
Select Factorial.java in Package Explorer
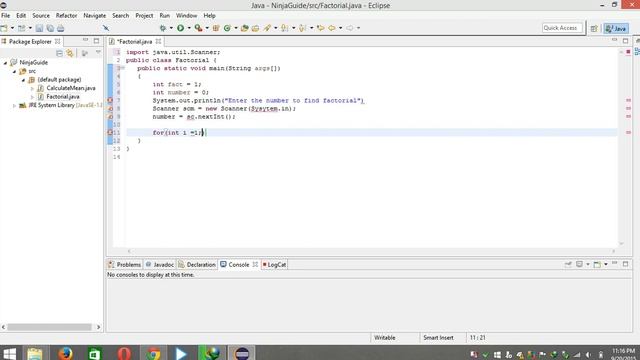coord(62,97)
